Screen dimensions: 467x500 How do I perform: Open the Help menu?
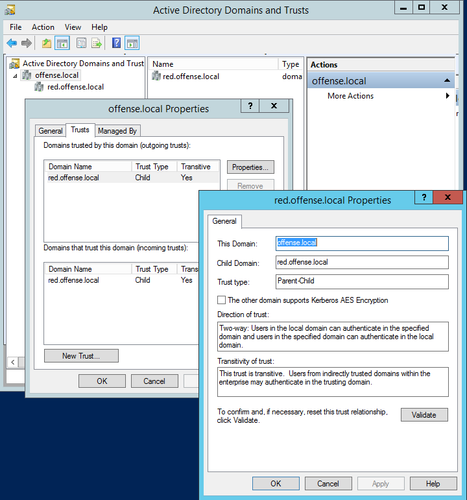[99, 27]
